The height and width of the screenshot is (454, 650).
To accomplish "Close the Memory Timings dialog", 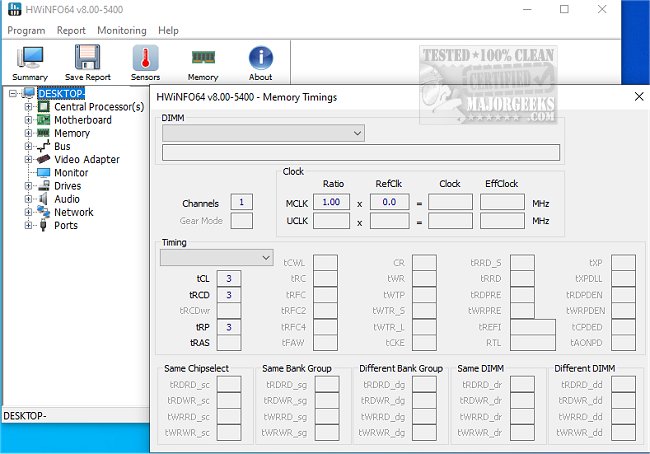I will coord(639,97).
